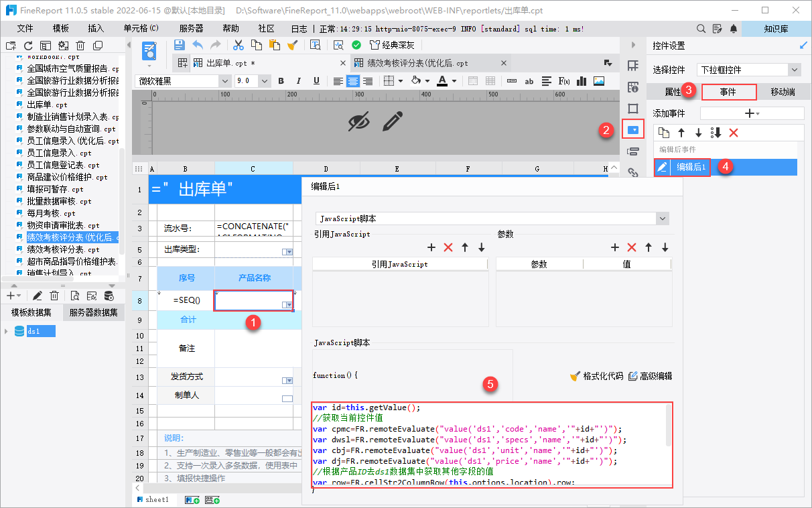Switch to the 属性 tab
This screenshot has height=508, width=812.
673,92
